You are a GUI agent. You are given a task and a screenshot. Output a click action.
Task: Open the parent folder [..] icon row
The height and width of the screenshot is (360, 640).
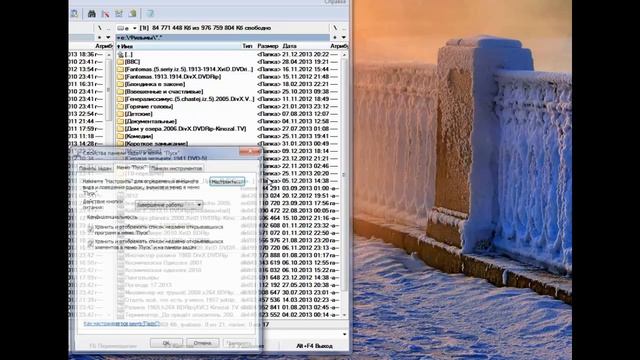pos(120,54)
